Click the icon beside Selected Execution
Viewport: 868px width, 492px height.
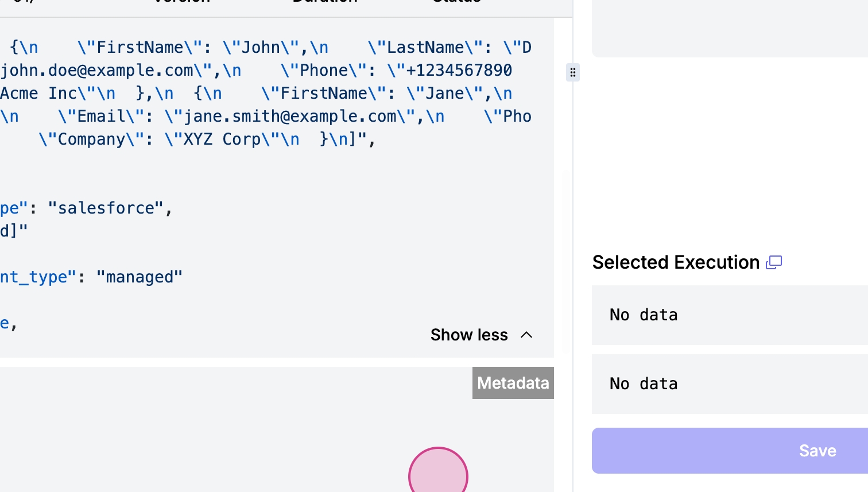click(774, 263)
